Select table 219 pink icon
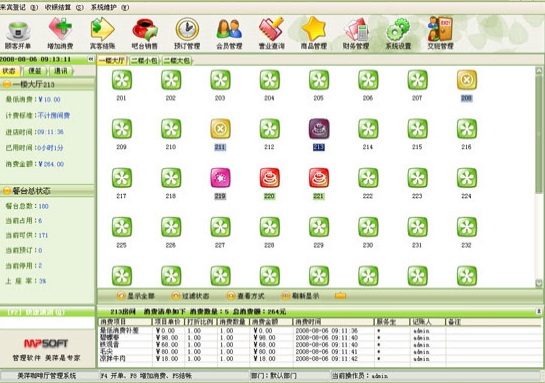Screen dimensions: 545x383 pyautogui.click(x=220, y=178)
